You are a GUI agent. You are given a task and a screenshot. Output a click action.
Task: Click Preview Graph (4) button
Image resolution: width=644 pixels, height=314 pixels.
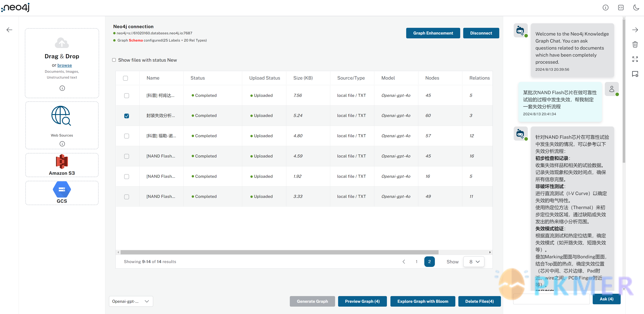tap(362, 301)
